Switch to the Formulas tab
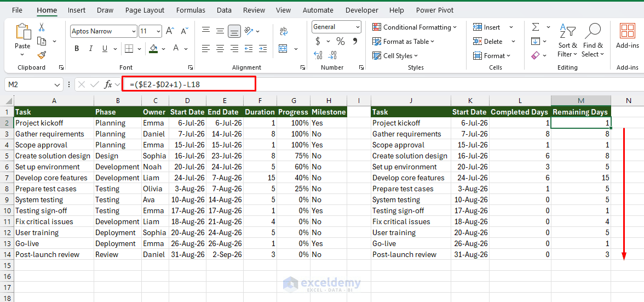 pos(191,10)
